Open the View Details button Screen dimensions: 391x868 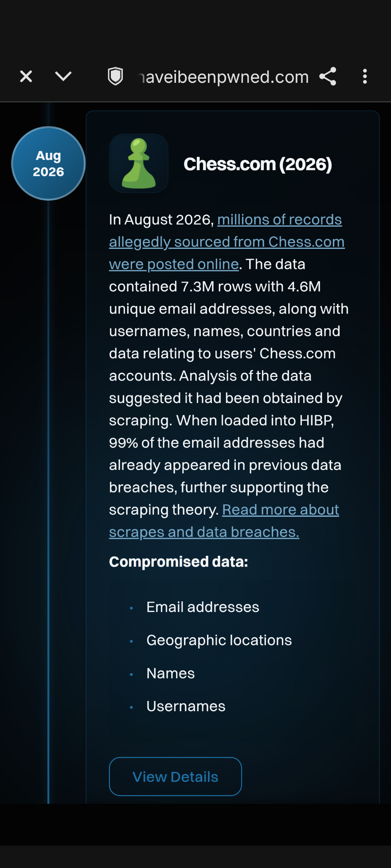pyautogui.click(x=176, y=776)
